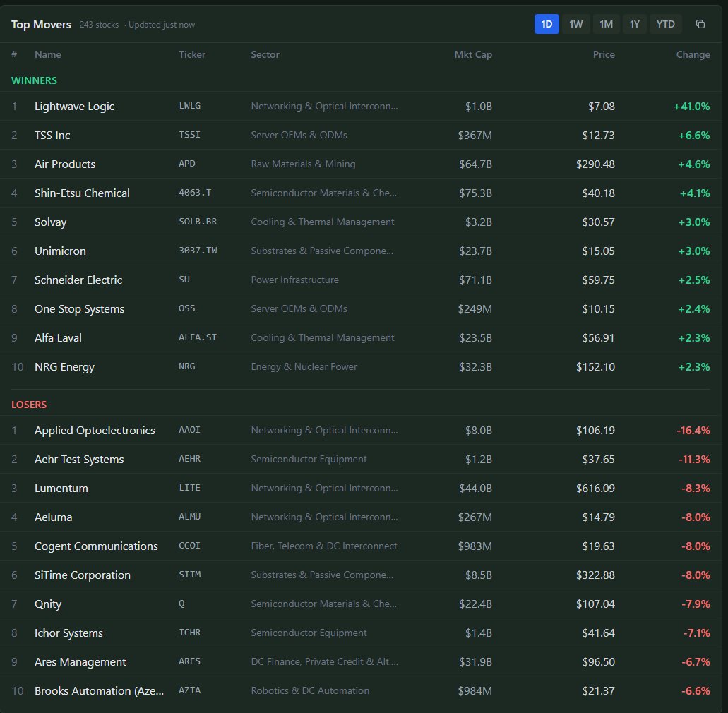Click the Qnity stock name

(48, 604)
